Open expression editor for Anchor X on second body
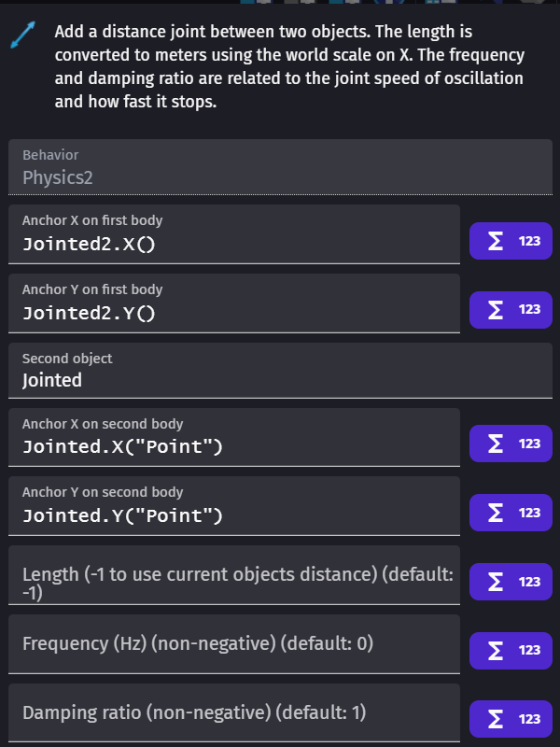This screenshot has height=747, width=560. click(511, 444)
